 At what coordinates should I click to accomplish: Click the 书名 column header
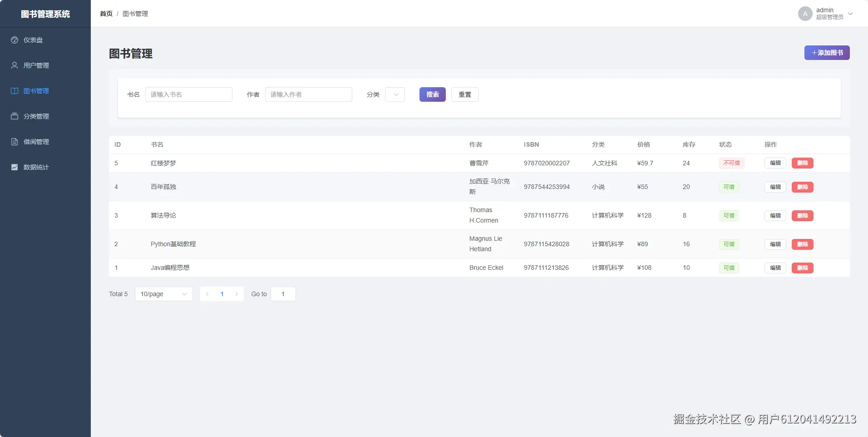pos(157,144)
